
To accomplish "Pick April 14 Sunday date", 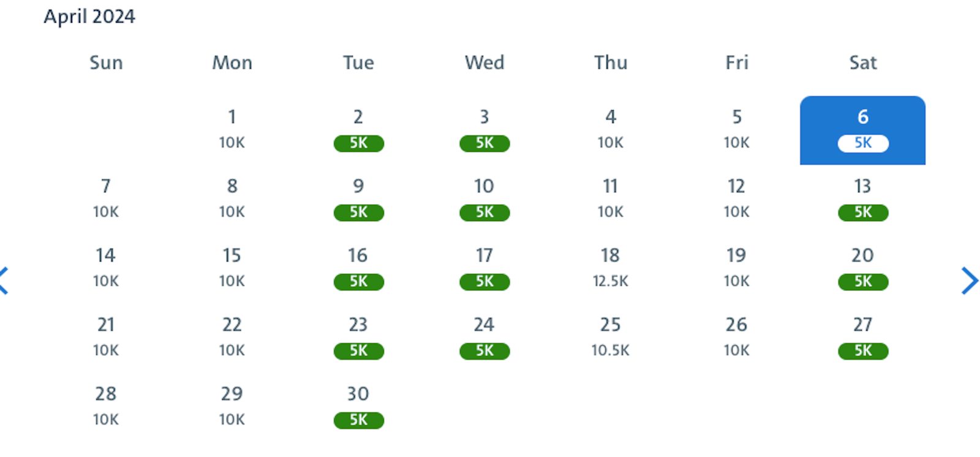I will pos(106,268).
